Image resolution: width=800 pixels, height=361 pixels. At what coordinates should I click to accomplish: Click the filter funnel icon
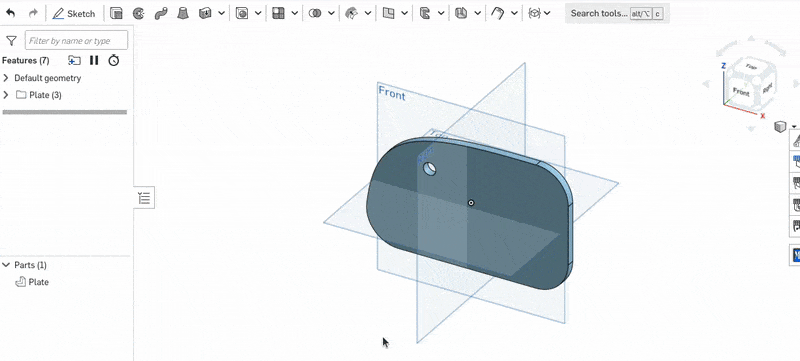pos(11,41)
